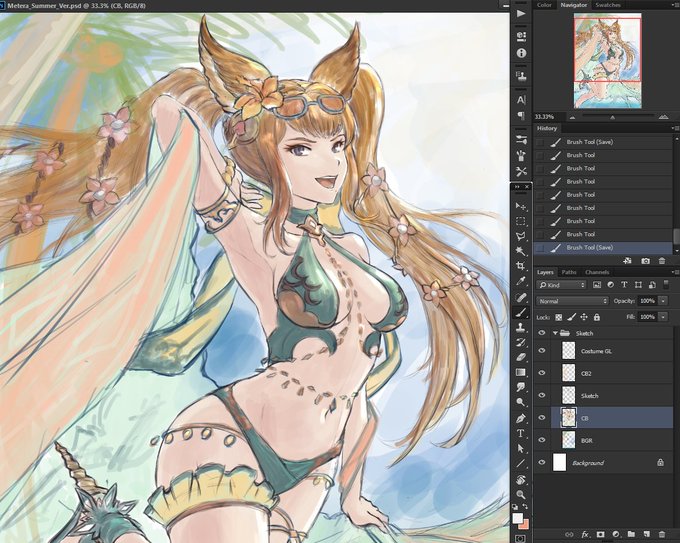
Task: Open the Paragraph panel icon
Action: (521, 115)
